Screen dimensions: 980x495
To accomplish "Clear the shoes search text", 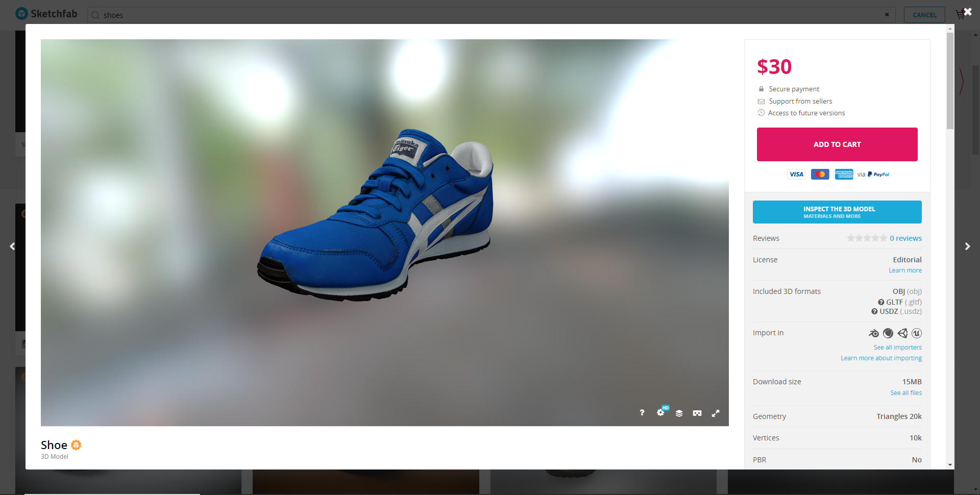I will click(x=887, y=14).
